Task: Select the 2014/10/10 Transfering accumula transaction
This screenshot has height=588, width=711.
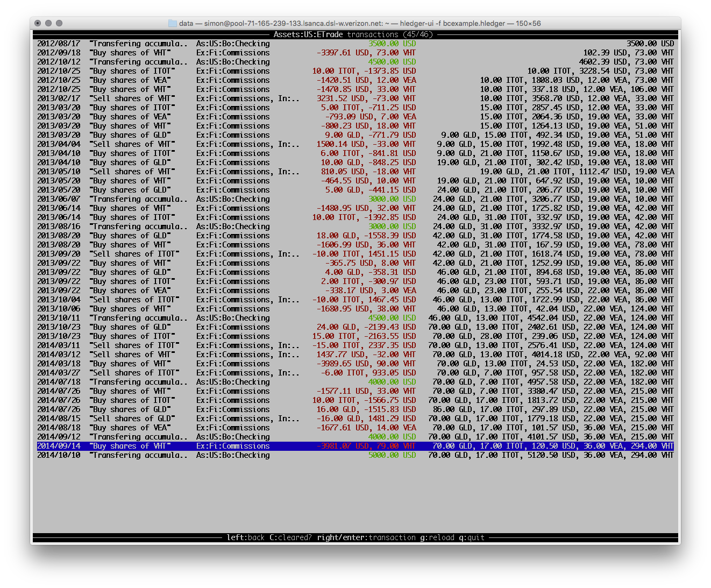Action: point(139,455)
